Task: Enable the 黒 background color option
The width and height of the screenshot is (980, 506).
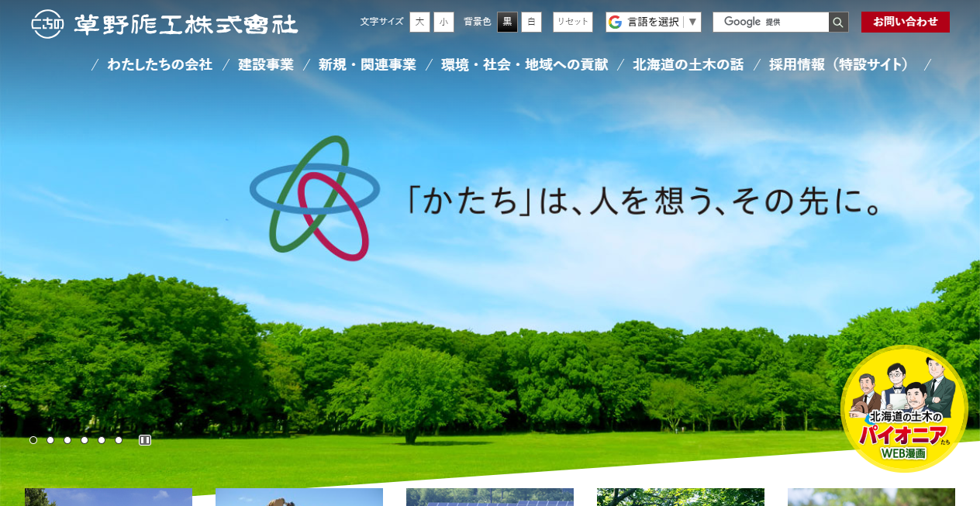Action: tap(507, 22)
